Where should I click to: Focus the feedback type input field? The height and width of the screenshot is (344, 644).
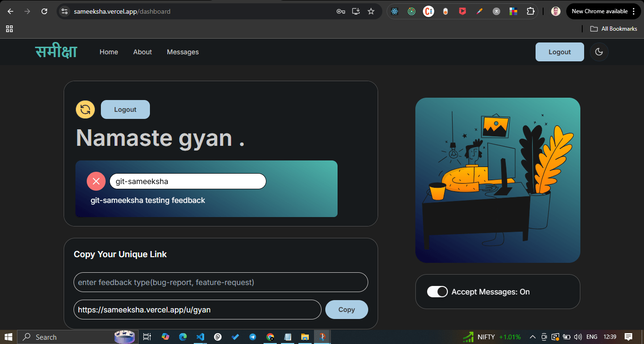[x=221, y=282]
